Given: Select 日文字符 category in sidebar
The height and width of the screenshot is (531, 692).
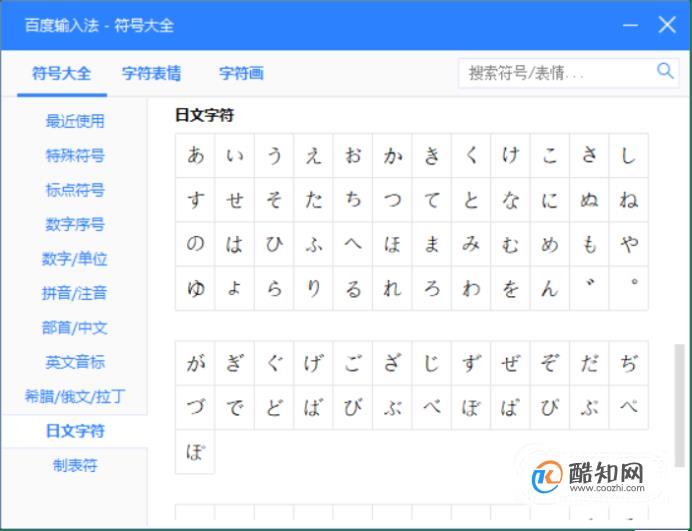Looking at the screenshot, I should (x=75, y=431).
